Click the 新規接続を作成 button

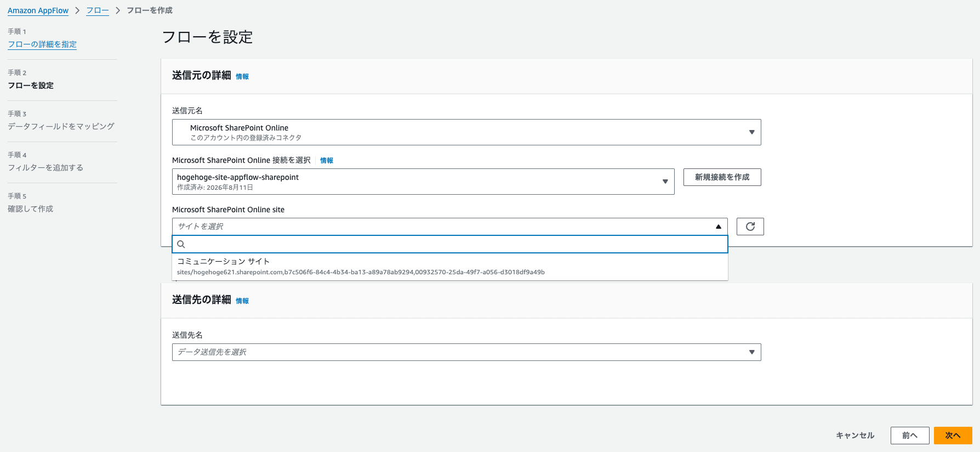click(x=722, y=177)
